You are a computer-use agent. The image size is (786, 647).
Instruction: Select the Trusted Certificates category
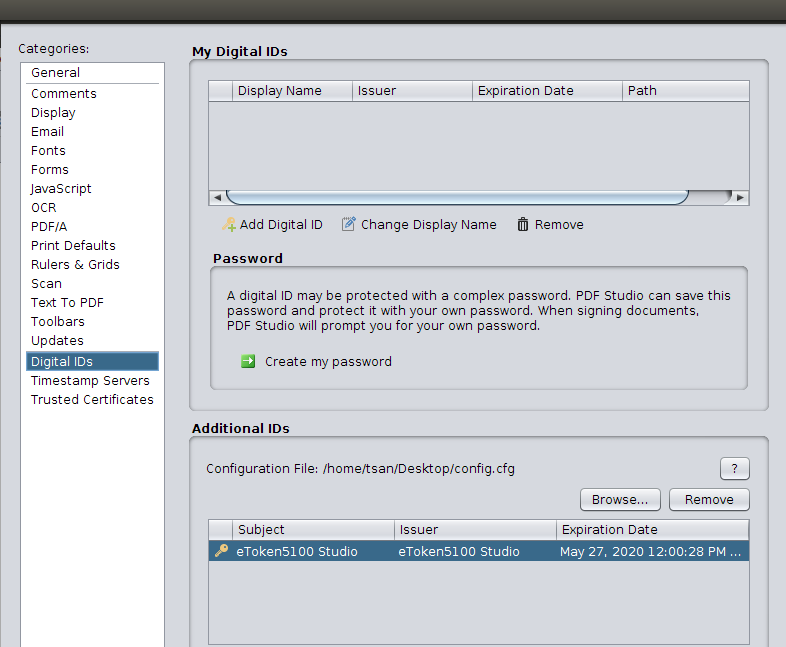coord(92,400)
